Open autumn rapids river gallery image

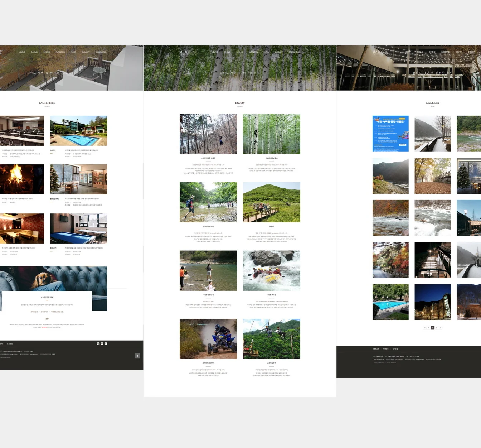pyautogui.click(x=390, y=218)
